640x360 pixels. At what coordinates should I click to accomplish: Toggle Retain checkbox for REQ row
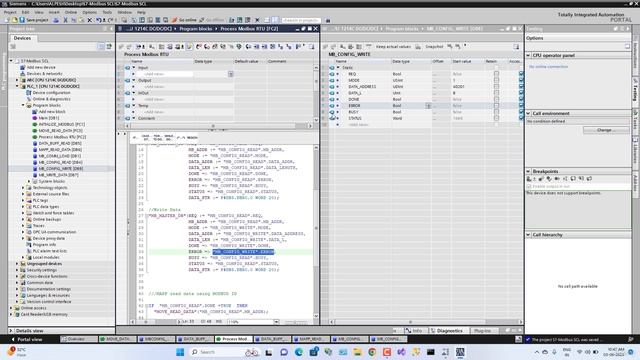coord(496,74)
